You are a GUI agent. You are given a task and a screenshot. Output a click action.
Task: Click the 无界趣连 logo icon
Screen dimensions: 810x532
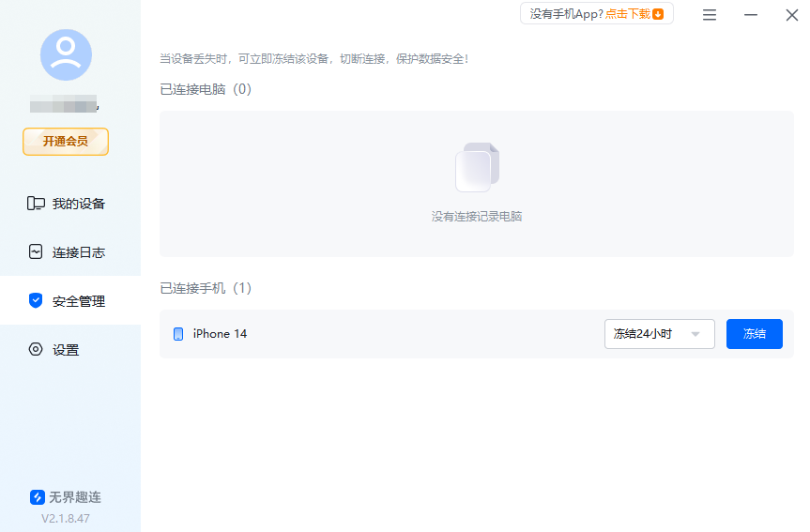(x=38, y=497)
